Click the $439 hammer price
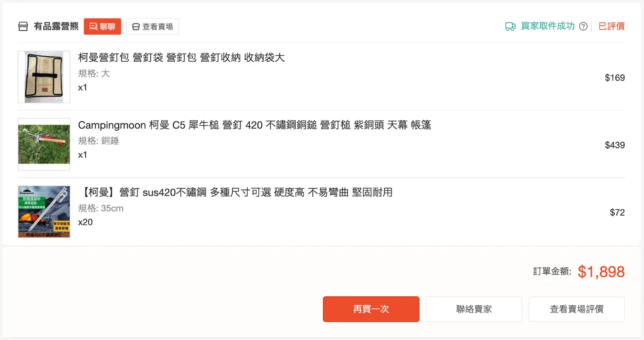Image resolution: width=644 pixels, height=340 pixels. 614,145
